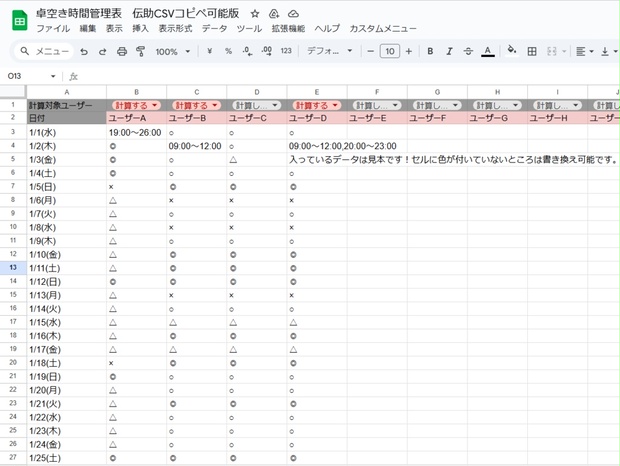Open ユーザーH calculation dropdown chip

[558, 105]
